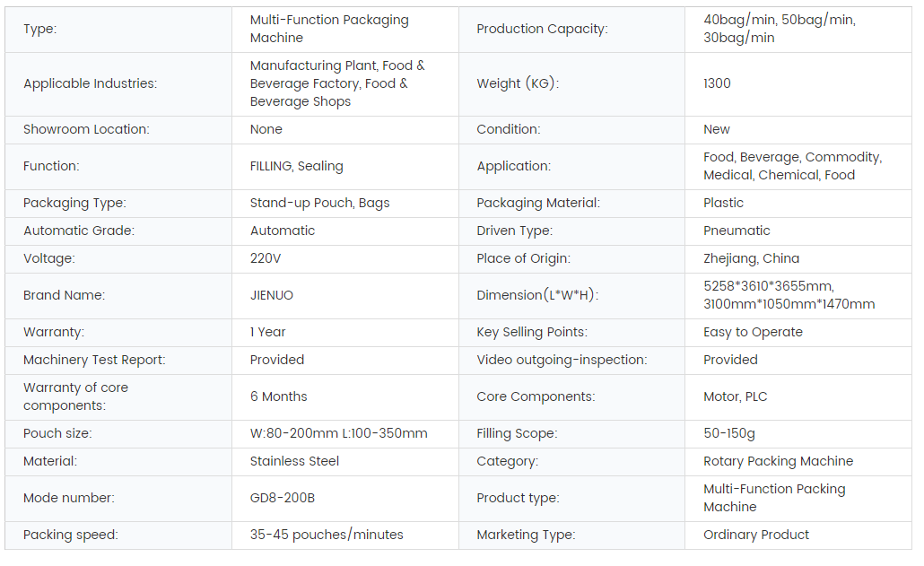Click the brand name 'JIENUO'
924x566 pixels.
[x=271, y=295]
